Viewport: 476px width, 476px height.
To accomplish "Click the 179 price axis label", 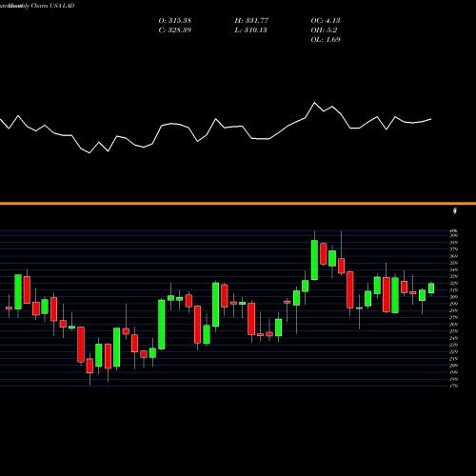I will coord(454,386).
